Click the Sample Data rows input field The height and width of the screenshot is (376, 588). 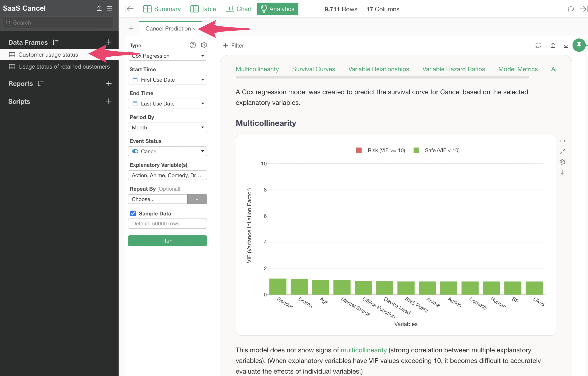167,223
